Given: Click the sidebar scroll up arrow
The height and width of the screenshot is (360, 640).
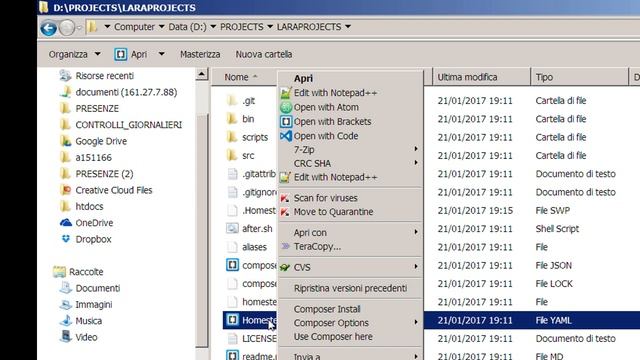Looking at the screenshot, I should [202, 75].
